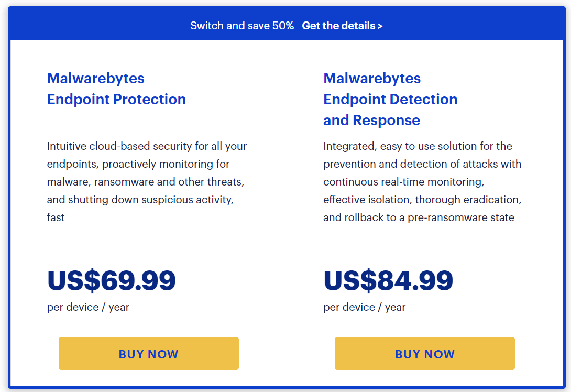The image size is (571, 392).
Task: Click the word fast ending left description
Action: (56, 217)
